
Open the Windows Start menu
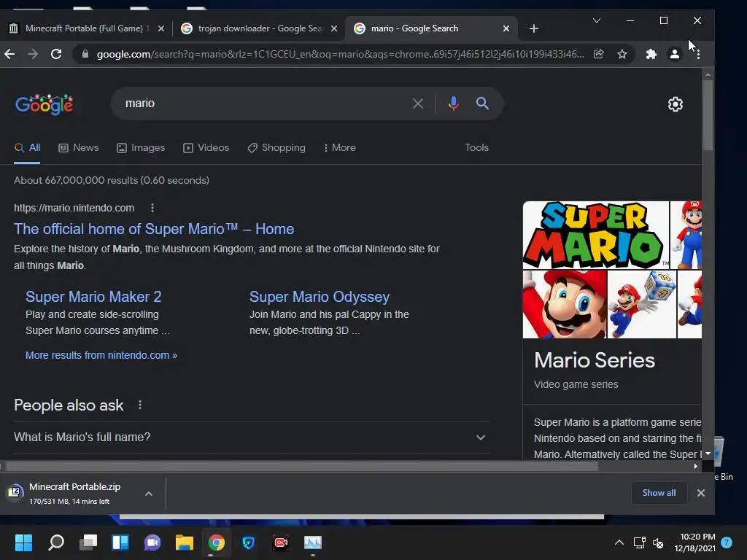click(x=23, y=542)
